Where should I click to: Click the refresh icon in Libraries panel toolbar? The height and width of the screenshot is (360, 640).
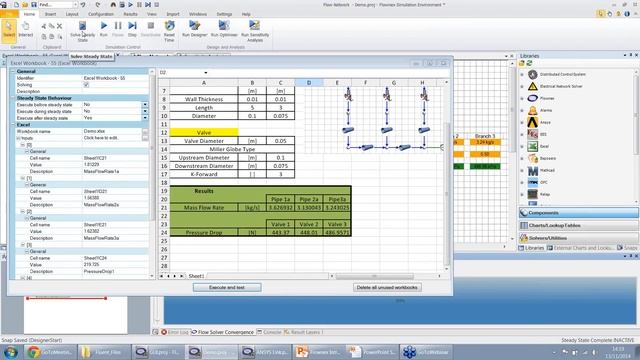point(529,63)
